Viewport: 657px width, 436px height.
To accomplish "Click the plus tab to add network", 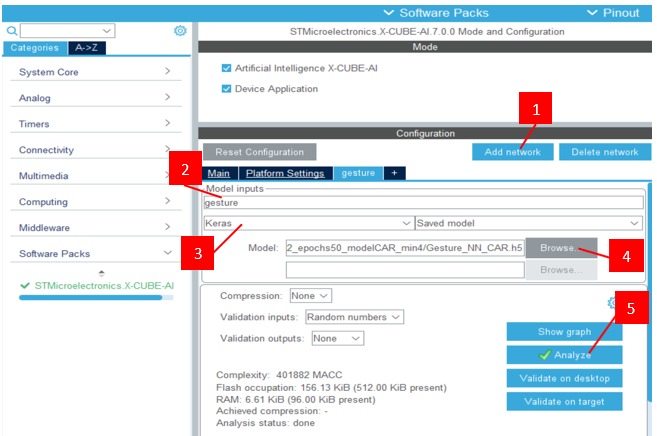I will 394,173.
